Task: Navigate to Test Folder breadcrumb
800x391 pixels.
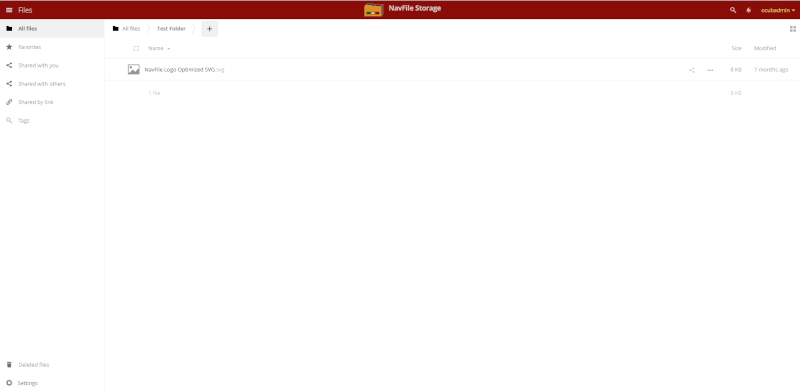Action: [171, 29]
